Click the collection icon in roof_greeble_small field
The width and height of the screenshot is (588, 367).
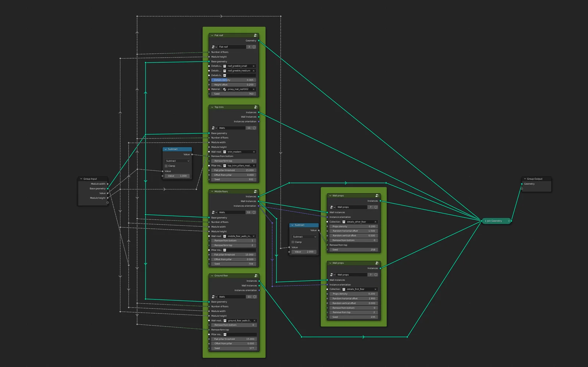click(x=225, y=66)
